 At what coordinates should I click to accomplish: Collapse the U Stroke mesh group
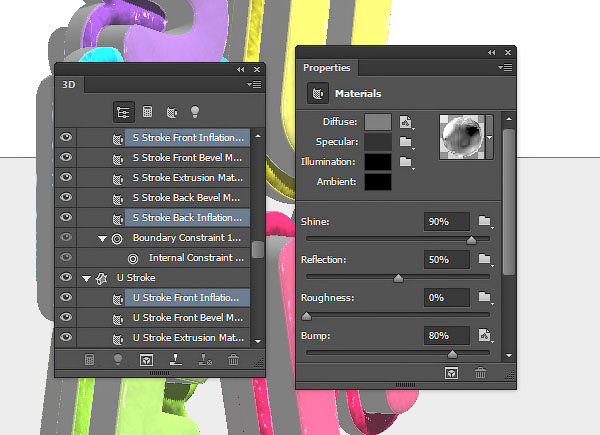(x=86, y=279)
